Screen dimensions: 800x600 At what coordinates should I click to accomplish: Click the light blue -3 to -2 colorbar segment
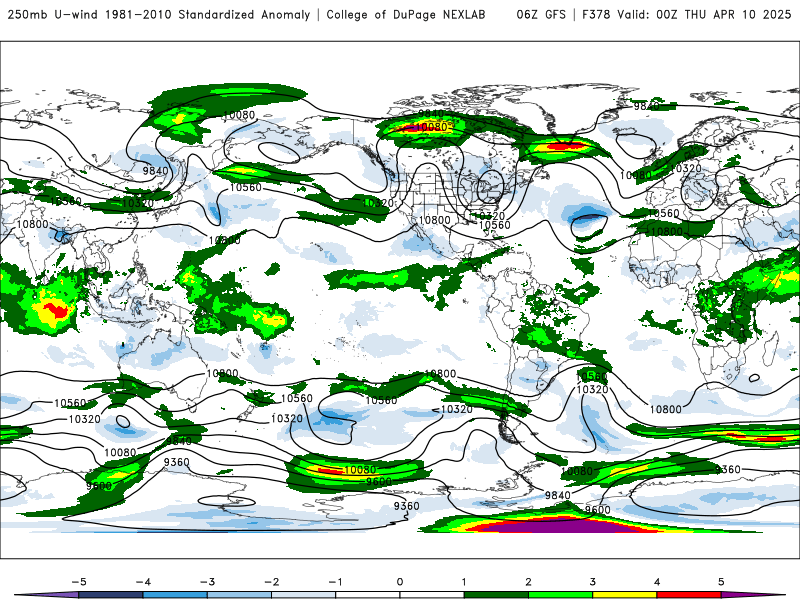pos(239,595)
